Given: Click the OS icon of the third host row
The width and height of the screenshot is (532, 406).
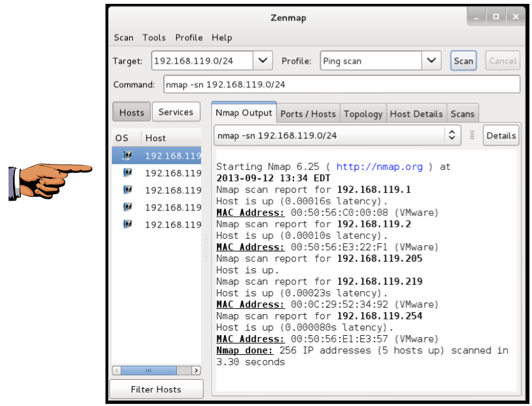Looking at the screenshot, I should click(127, 190).
